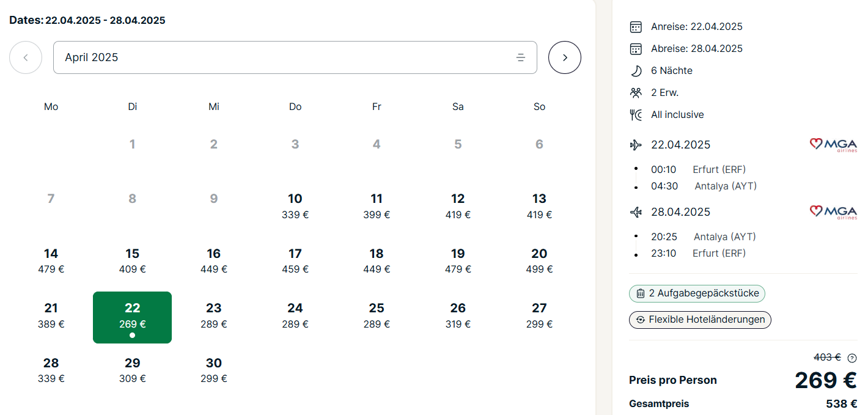The width and height of the screenshot is (868, 415).
Task: Select April 16 at 449 €
Action: 214,261
